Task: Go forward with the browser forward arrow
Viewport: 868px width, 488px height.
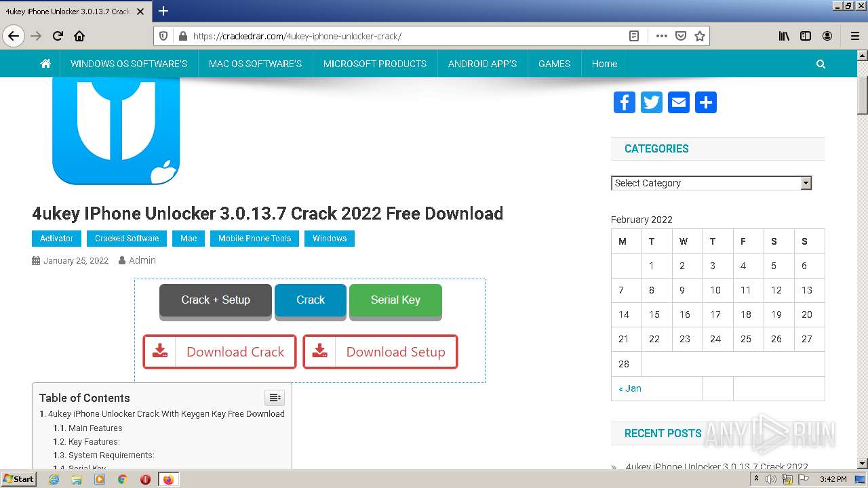Action: coord(36,36)
